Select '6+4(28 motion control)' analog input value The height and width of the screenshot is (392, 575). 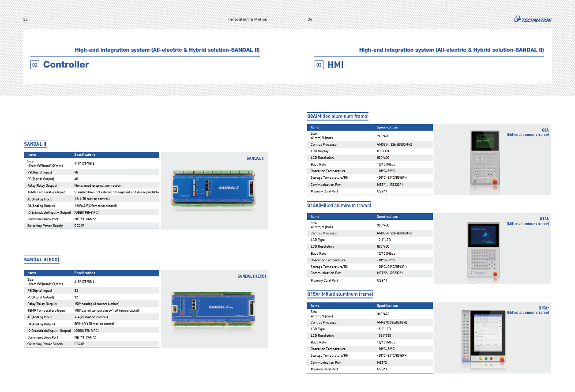tap(91, 317)
